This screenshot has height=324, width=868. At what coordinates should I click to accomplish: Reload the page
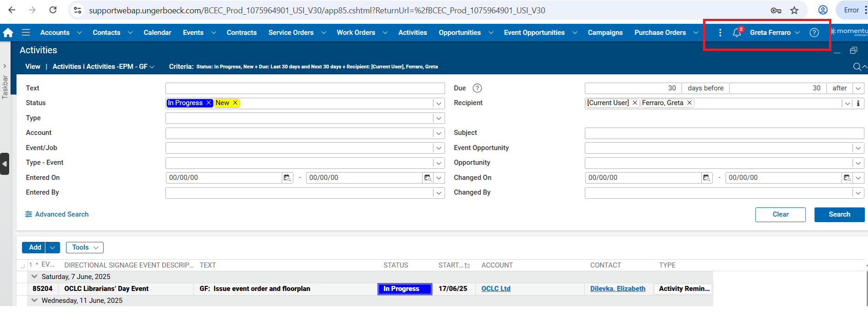click(53, 10)
